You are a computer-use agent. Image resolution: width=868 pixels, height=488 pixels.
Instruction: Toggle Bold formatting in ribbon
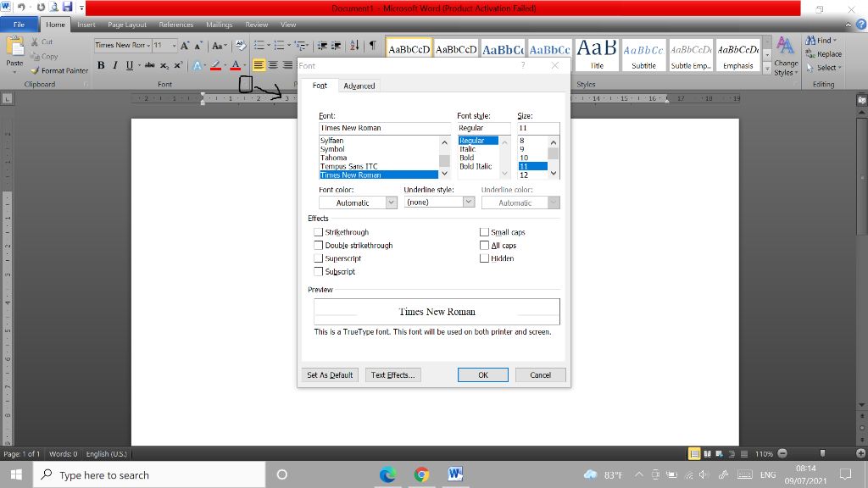[x=101, y=65]
